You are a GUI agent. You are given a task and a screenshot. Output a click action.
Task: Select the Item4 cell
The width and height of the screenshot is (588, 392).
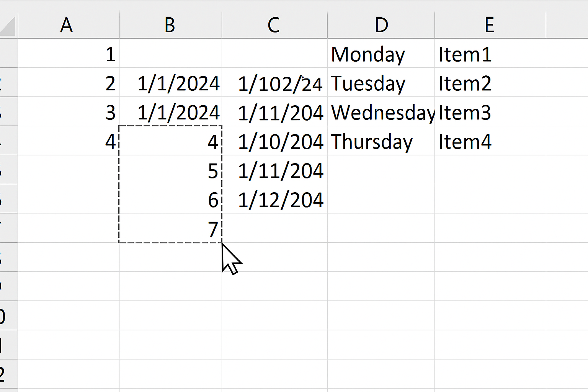click(x=490, y=140)
